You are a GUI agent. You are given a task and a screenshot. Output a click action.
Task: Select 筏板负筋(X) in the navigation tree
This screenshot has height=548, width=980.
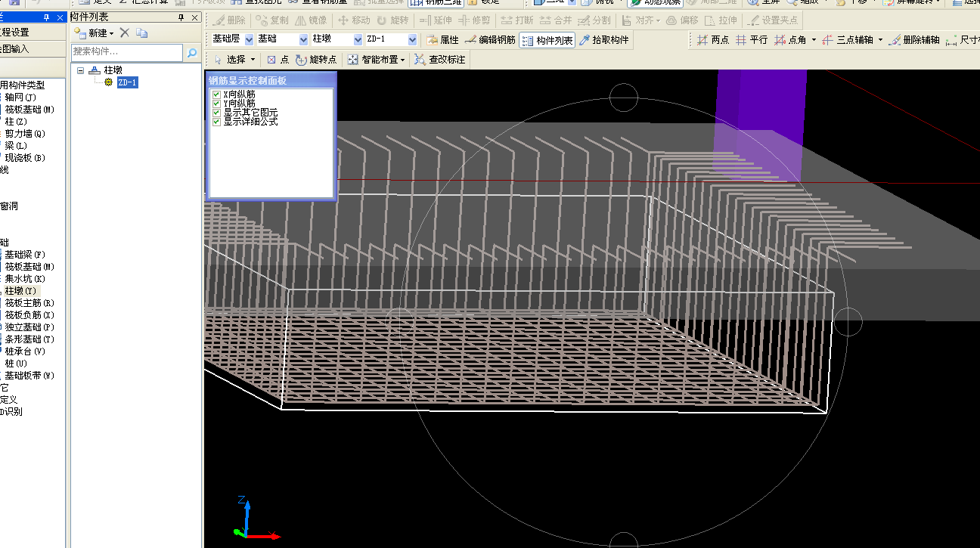[29, 315]
